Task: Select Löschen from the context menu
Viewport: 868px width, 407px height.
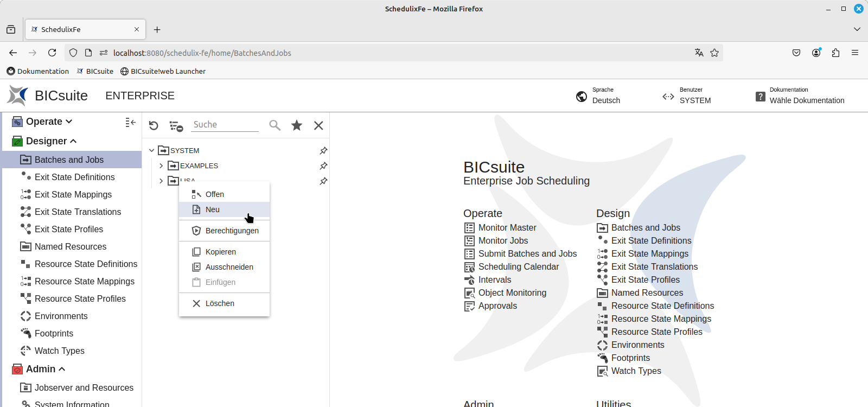Action: (x=220, y=303)
